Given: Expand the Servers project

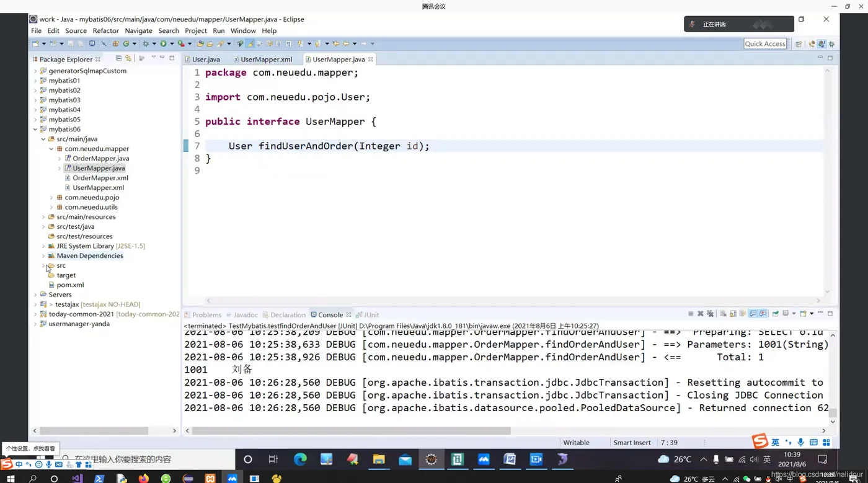Looking at the screenshot, I should pos(35,295).
